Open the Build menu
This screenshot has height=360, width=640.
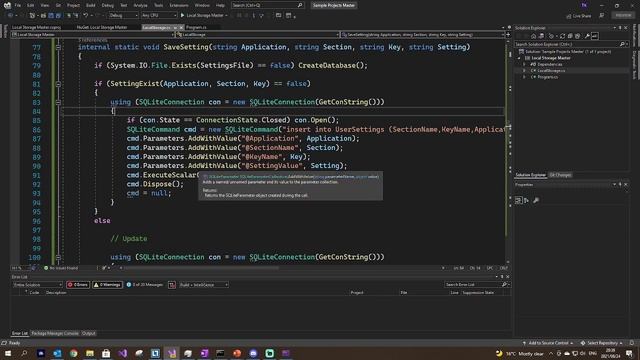pos(90,5)
